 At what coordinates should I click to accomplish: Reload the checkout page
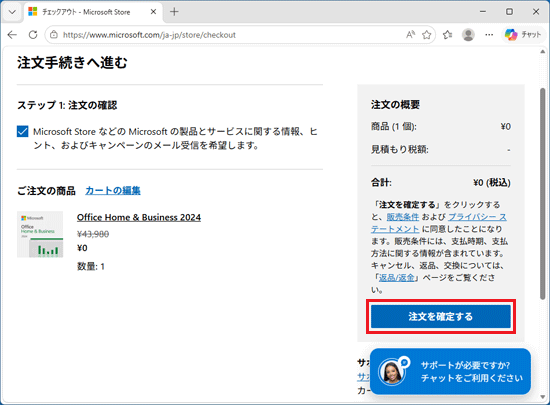33,35
